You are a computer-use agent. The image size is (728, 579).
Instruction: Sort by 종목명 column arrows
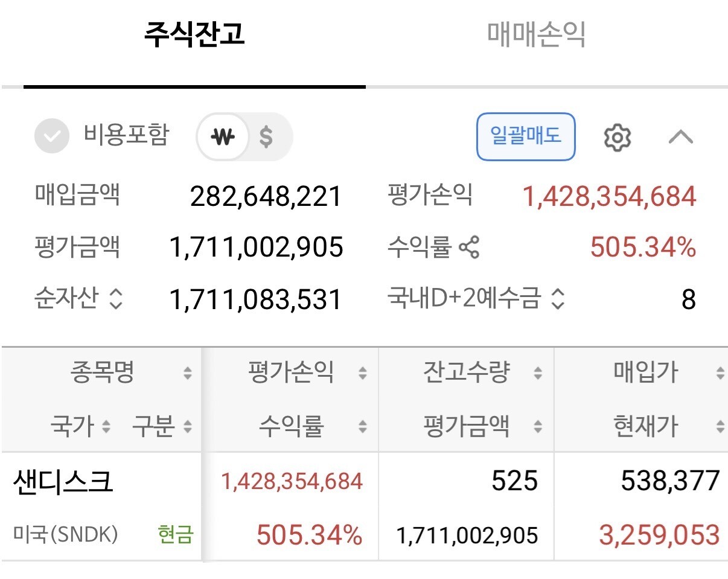(188, 374)
